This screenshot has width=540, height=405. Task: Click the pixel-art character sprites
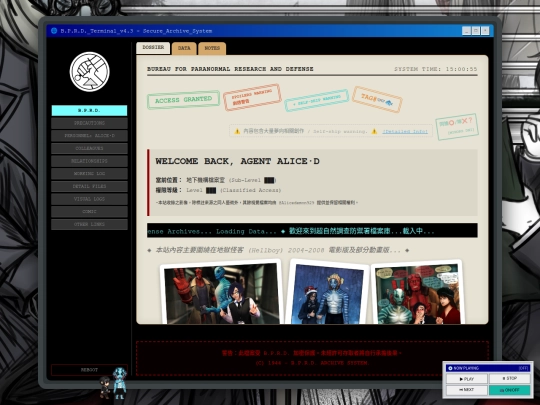(113, 383)
